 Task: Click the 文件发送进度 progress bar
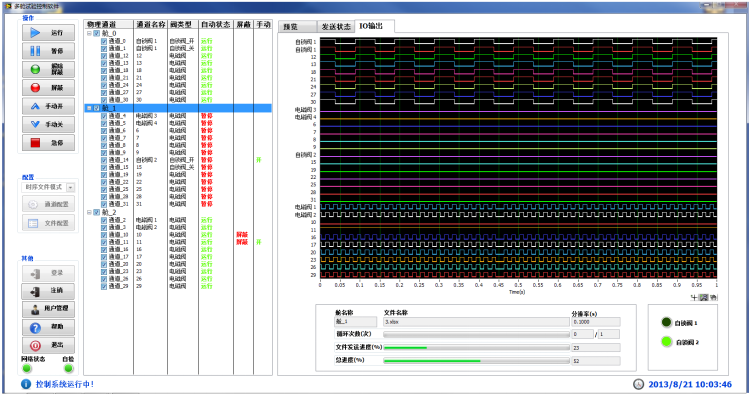476,348
